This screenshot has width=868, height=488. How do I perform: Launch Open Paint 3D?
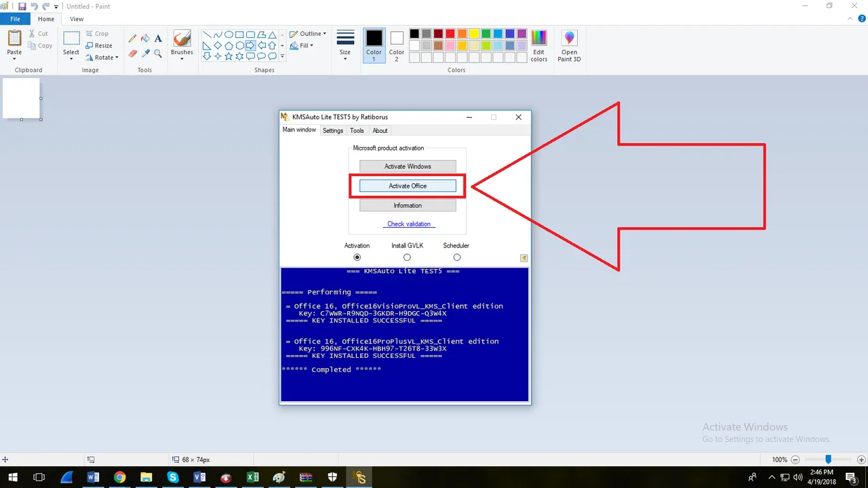[569, 45]
